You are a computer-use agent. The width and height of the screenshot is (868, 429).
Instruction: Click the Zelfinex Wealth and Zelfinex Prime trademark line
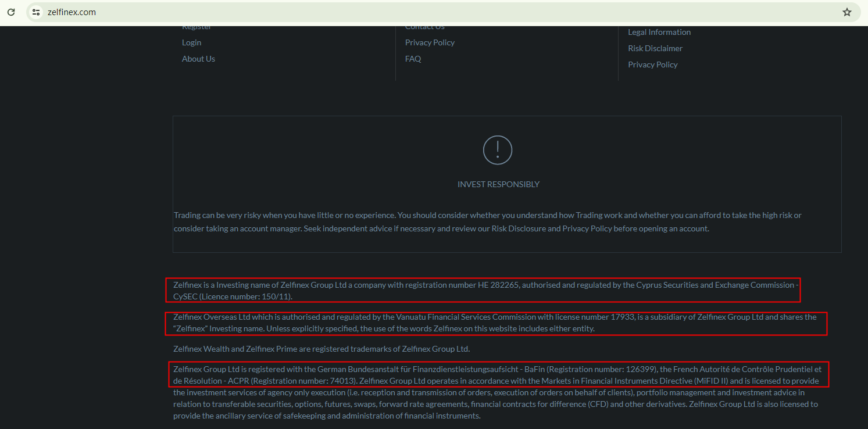[x=322, y=349]
